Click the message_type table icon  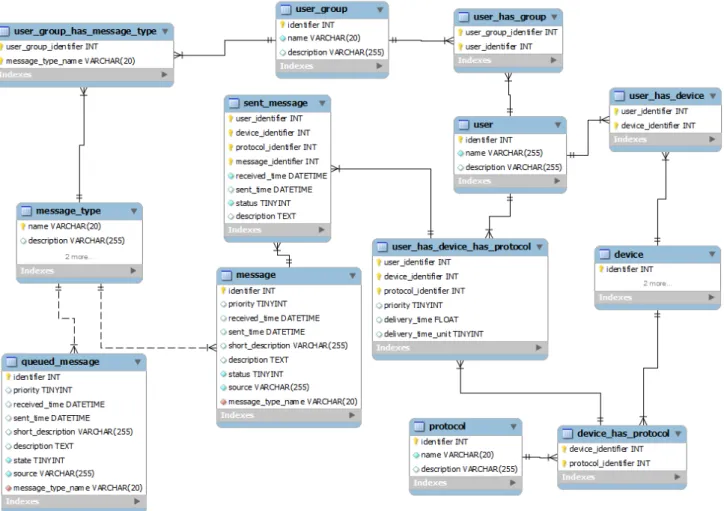click(26, 211)
